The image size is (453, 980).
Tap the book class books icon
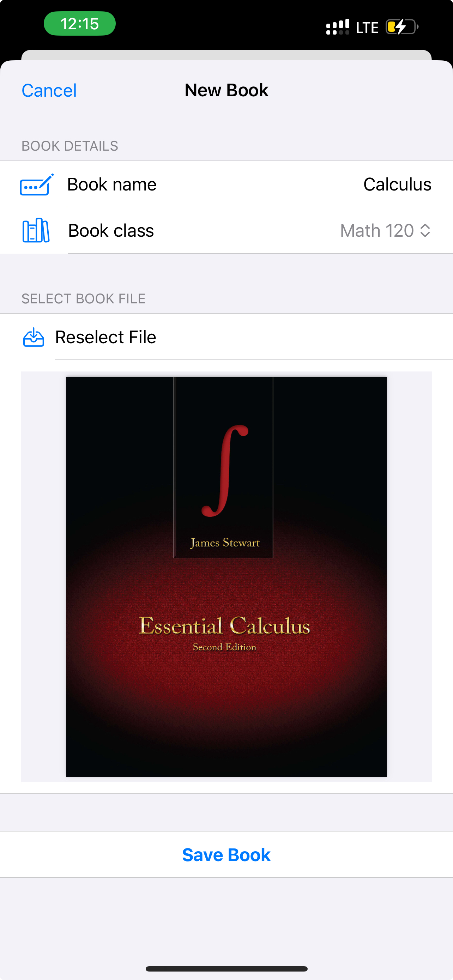[36, 230]
